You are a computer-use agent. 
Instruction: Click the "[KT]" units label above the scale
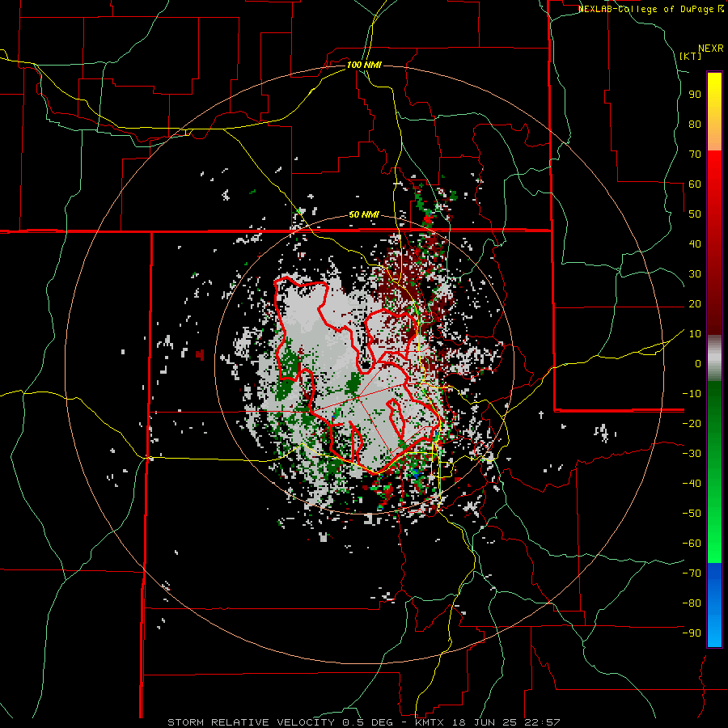point(691,56)
